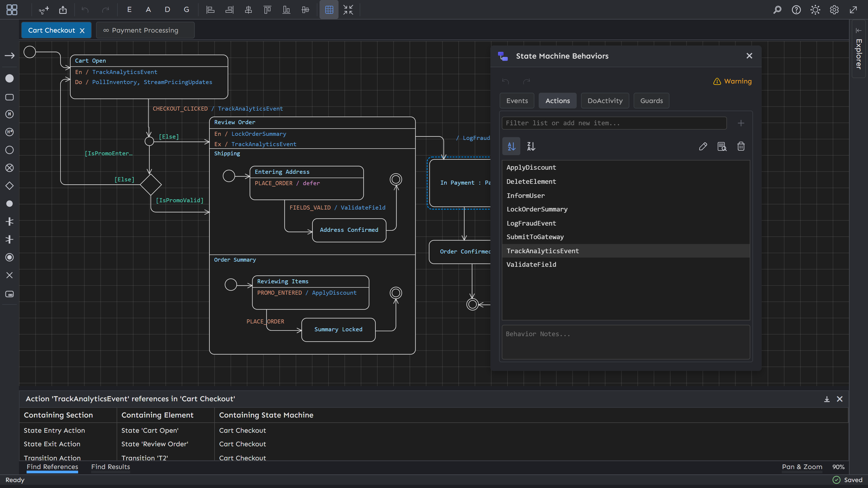Click the Find References tab
The height and width of the screenshot is (488, 868).
coord(52,467)
